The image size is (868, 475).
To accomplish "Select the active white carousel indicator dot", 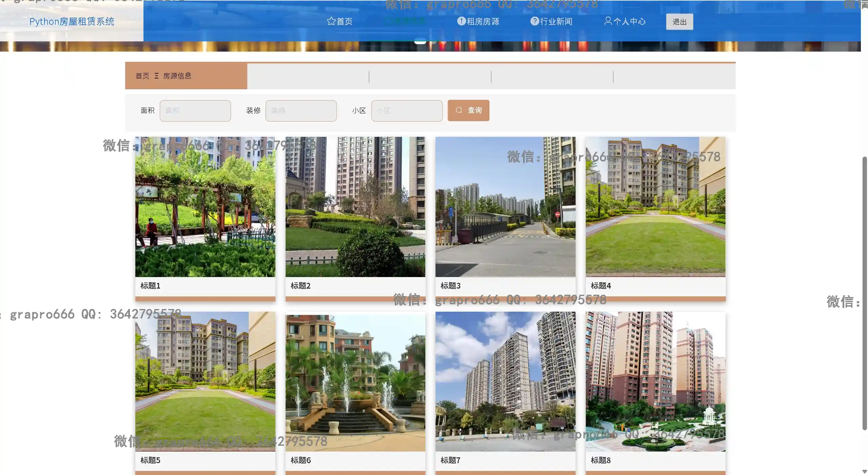I will coord(420,42).
